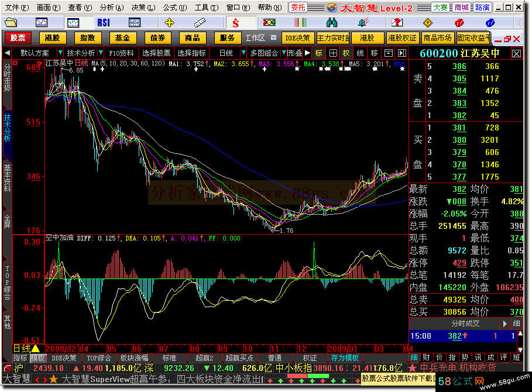This screenshot has width=532, height=392.
Task: Open the traffic-light signal icon
Action: (269, 23)
